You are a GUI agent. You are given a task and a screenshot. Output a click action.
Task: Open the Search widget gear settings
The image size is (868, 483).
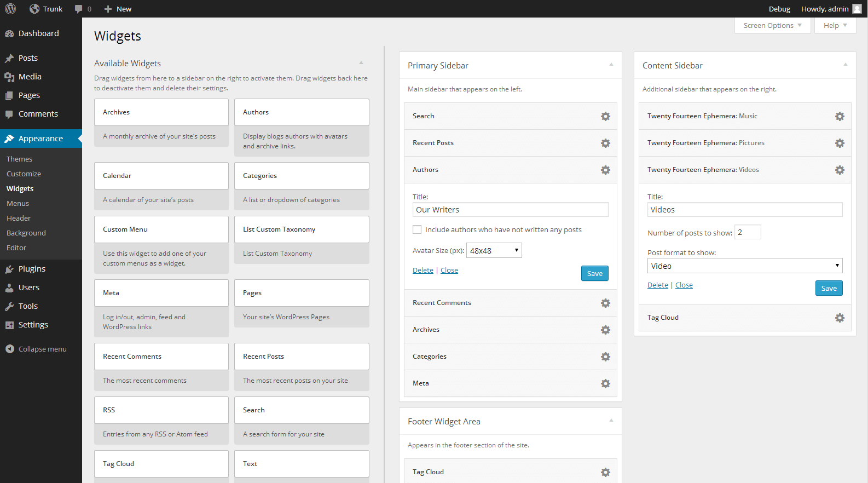pyautogui.click(x=605, y=116)
